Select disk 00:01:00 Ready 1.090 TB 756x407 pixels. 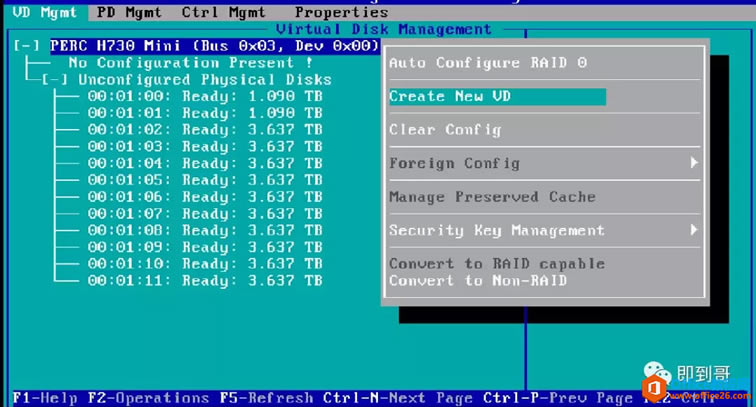pos(205,96)
